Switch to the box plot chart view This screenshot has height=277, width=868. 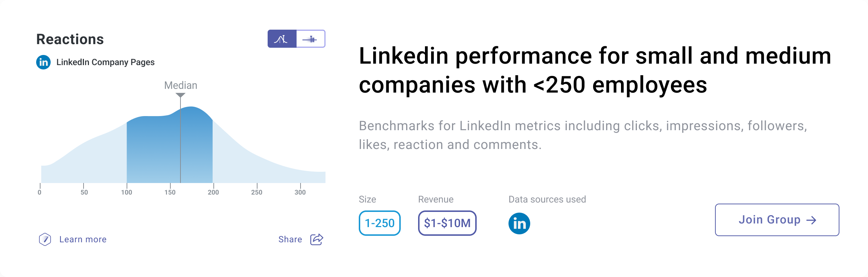(310, 39)
